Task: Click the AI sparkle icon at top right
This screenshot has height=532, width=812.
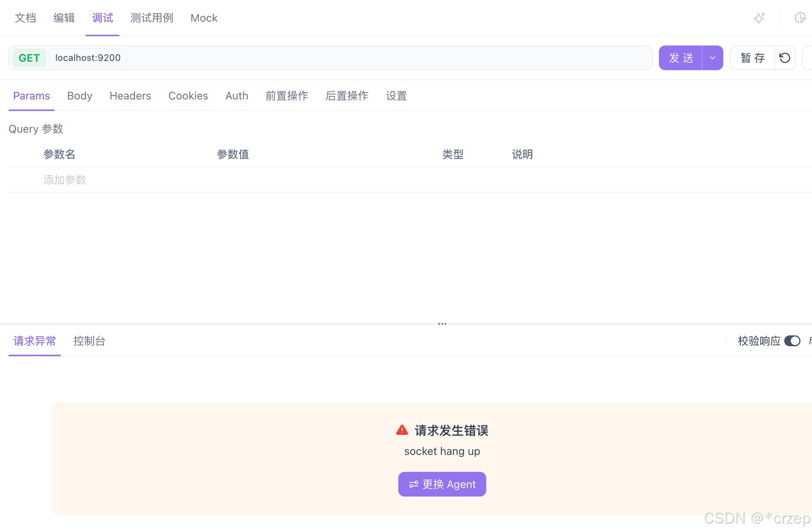Action: [x=759, y=18]
